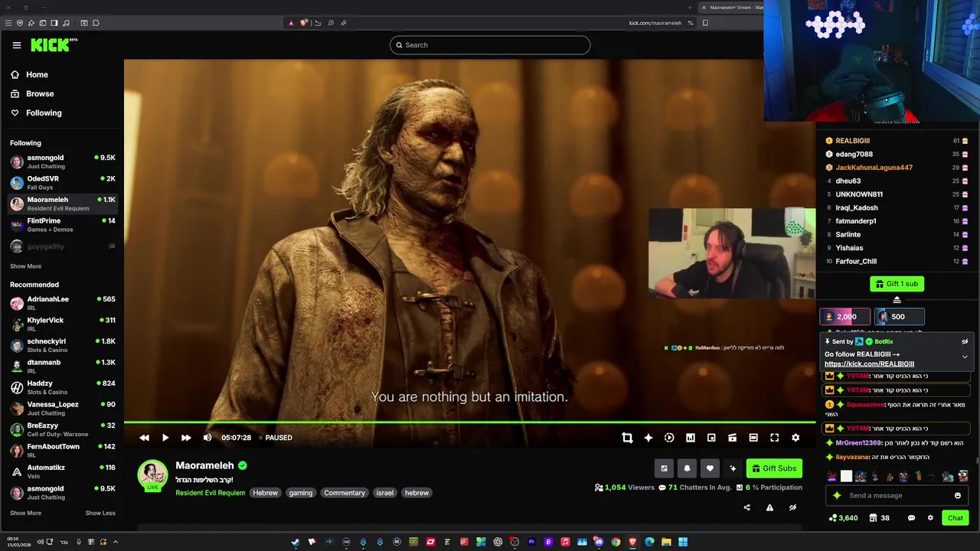The width and height of the screenshot is (980, 551).
Task: Share the stream
Action: (x=747, y=507)
